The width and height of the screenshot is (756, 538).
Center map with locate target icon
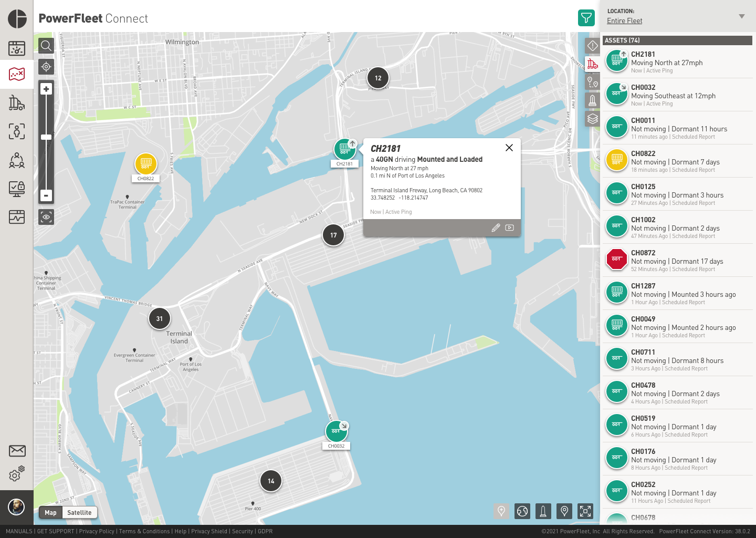46,67
